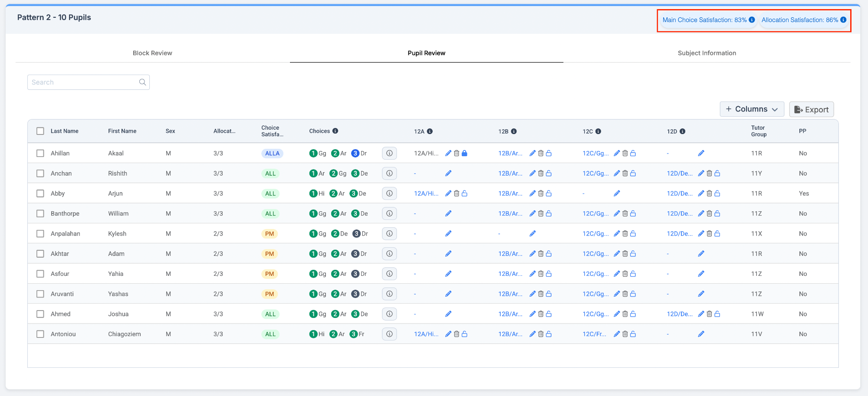Open choices info button for Antoniou row
The width and height of the screenshot is (868, 396).
(389, 334)
